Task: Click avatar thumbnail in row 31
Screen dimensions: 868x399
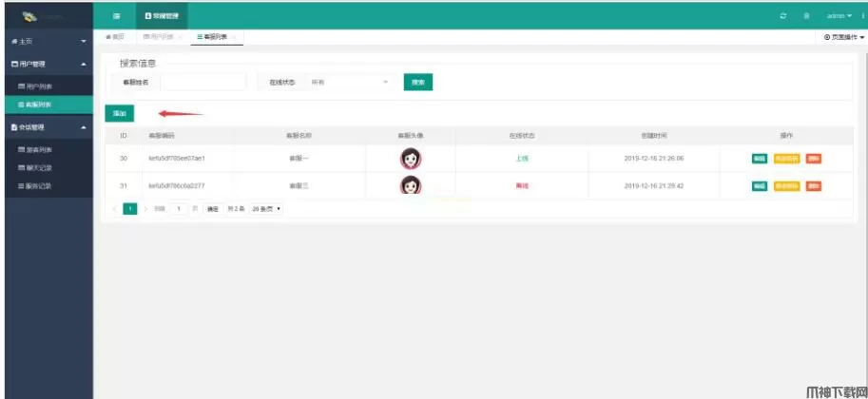Action: 411,185
